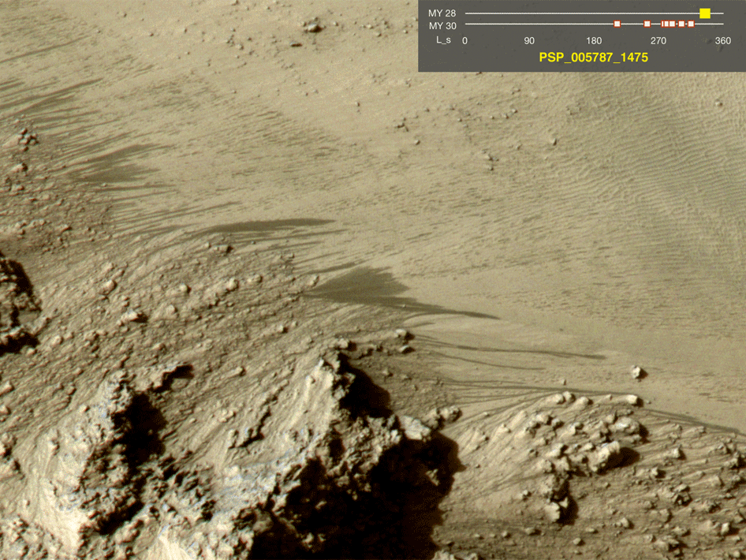This screenshot has width=746, height=560.
Task: Click the 180 tick on L_s axis
Action: tap(594, 40)
